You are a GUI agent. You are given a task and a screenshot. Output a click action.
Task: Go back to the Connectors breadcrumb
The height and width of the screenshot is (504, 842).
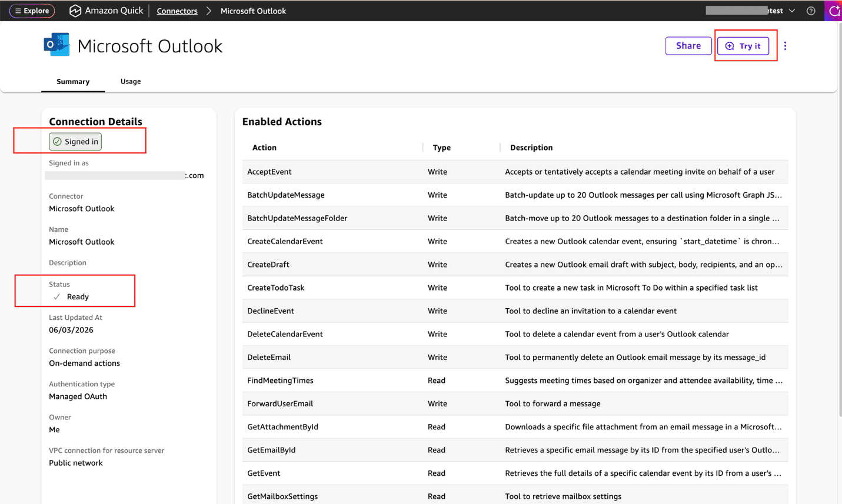point(177,11)
